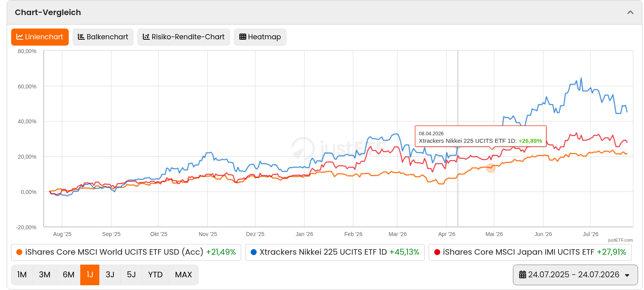Collapse the Chart-Vergleich panel chevron
The image size is (644, 290).
click(x=630, y=12)
